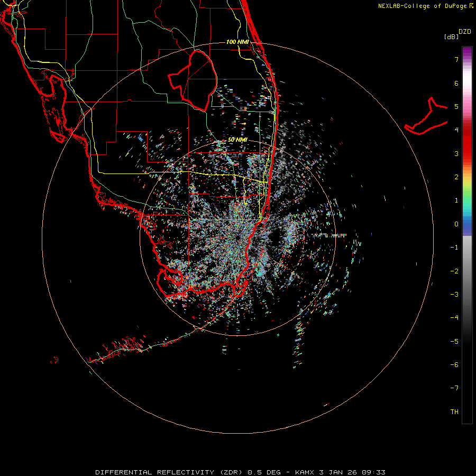Select the DZD product label
The width and height of the screenshot is (476, 476).
click(x=465, y=32)
